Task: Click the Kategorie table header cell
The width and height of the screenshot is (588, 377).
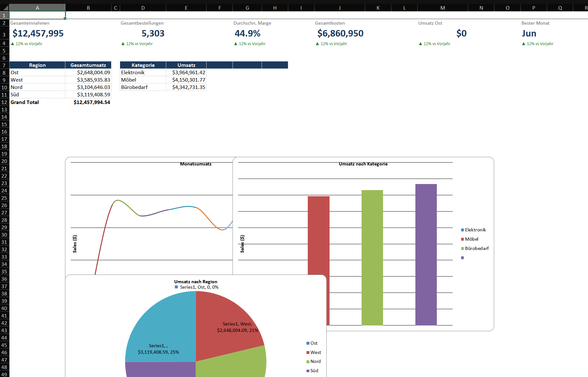Action: point(143,65)
